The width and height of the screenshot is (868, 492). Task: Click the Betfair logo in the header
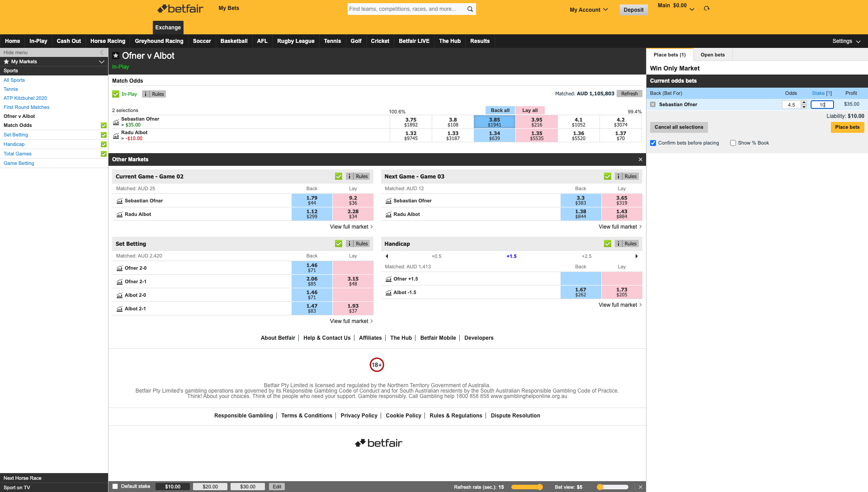click(180, 8)
